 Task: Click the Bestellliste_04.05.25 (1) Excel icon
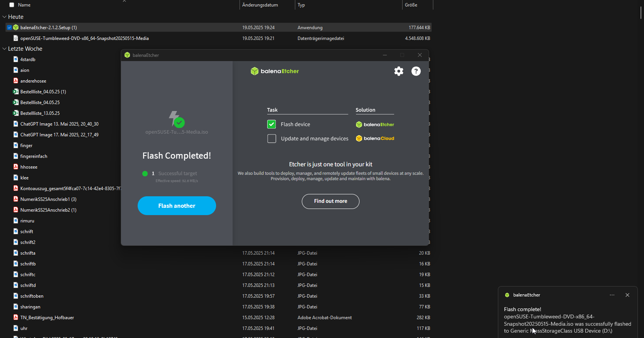(16, 91)
